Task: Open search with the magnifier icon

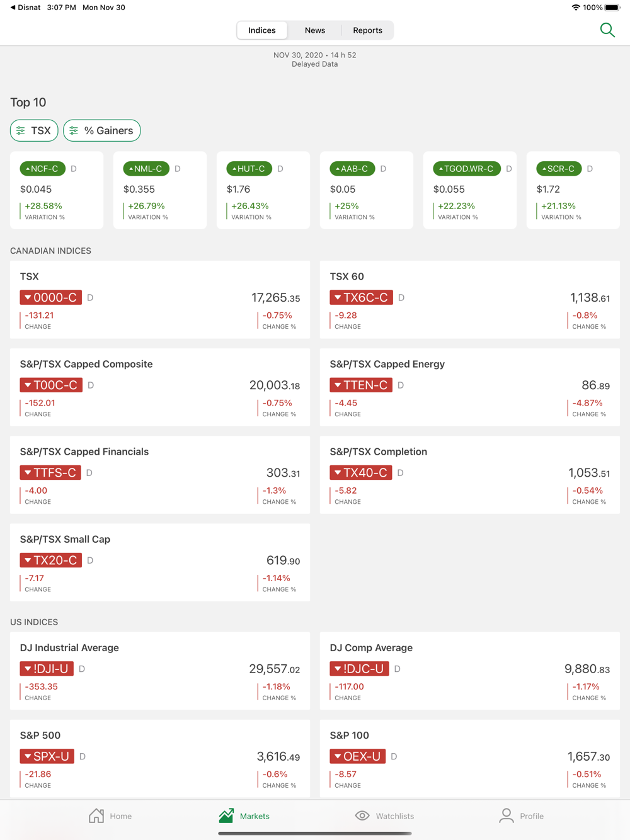Action: coord(607,30)
